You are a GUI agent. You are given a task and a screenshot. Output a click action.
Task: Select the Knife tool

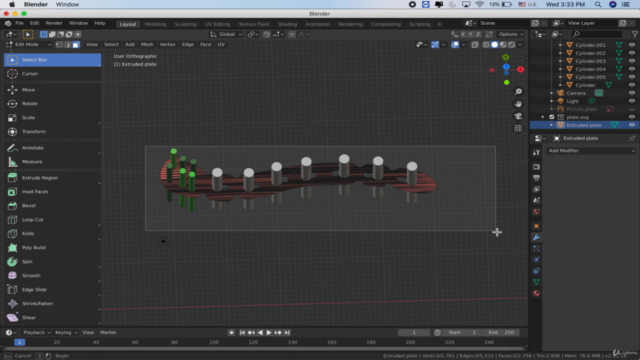[x=52, y=233]
